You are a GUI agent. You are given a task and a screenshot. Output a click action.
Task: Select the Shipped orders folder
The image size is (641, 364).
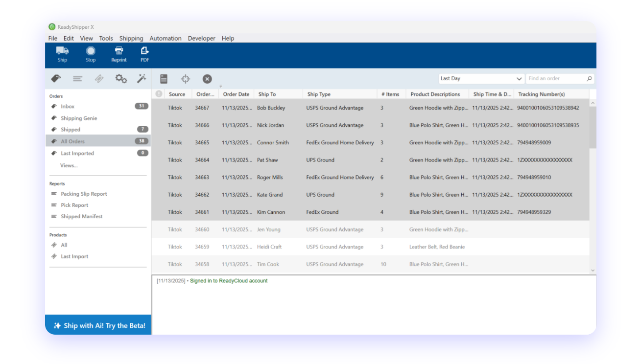[x=71, y=130]
